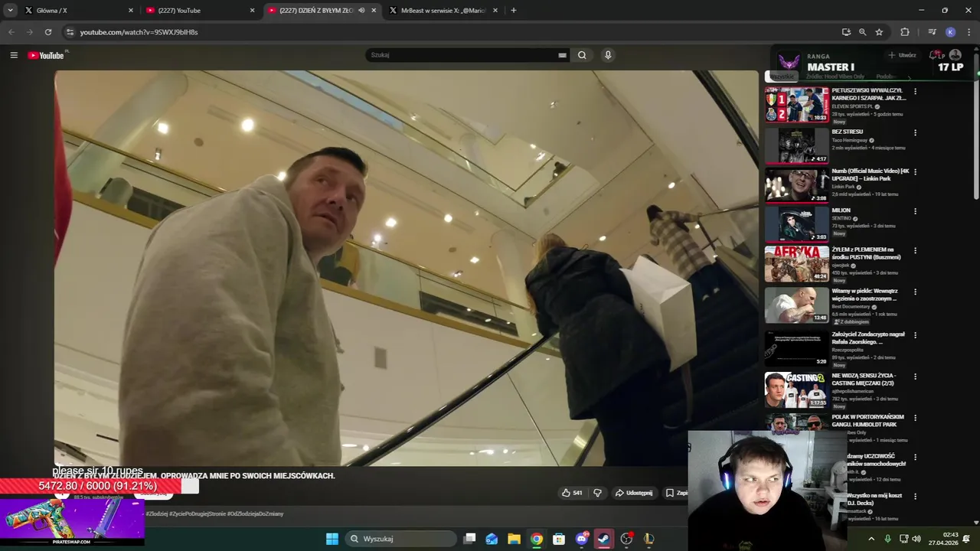
Task: Click the YouTube search magnifier button
Action: 582,55
